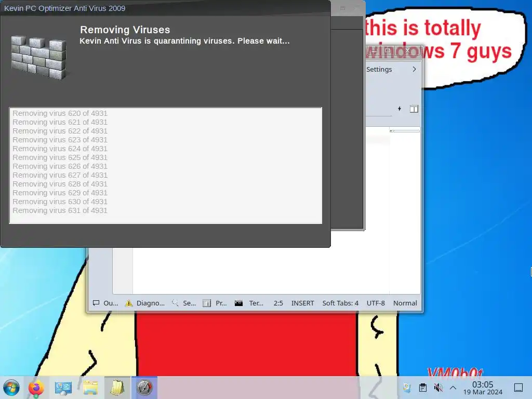Click 'Removing virus 625 of 4931' line
Viewport: 532px width, 399px height.
(60, 157)
